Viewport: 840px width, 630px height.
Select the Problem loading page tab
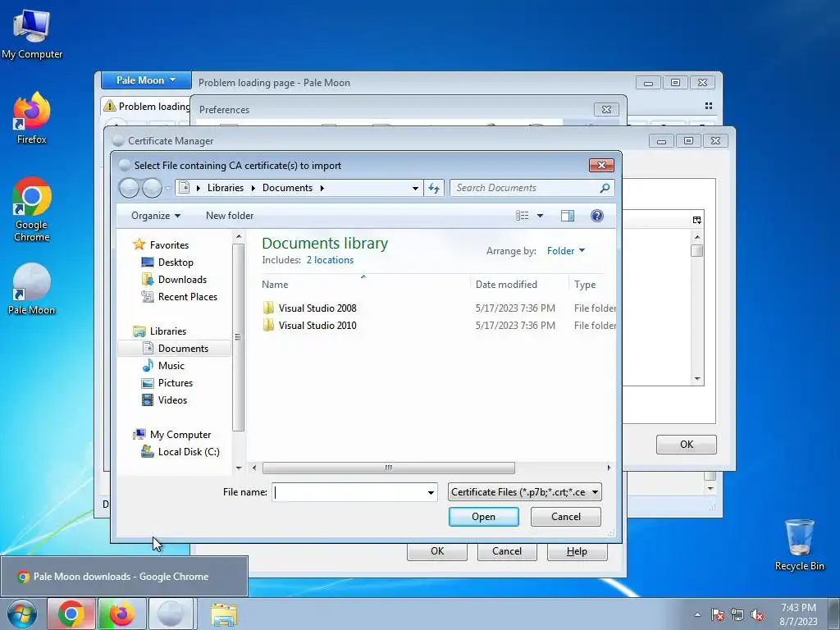(x=146, y=106)
